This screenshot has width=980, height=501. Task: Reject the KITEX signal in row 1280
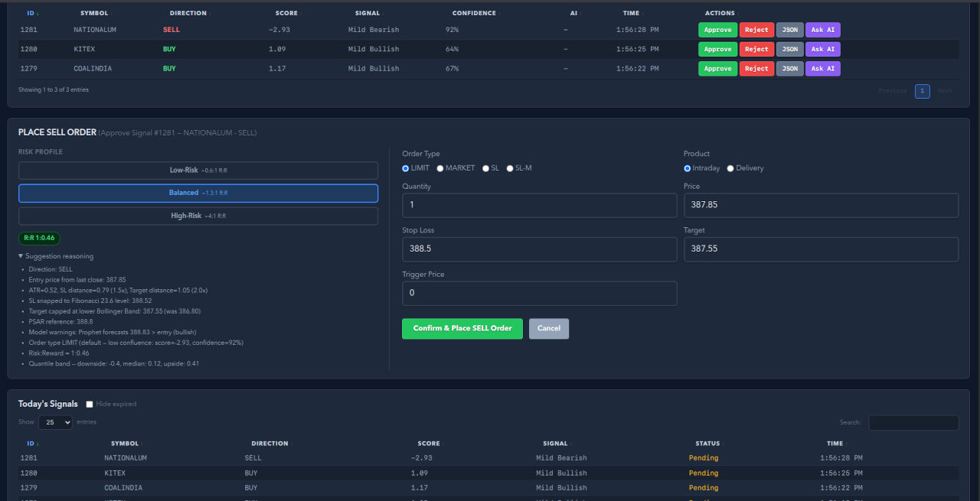click(x=756, y=49)
